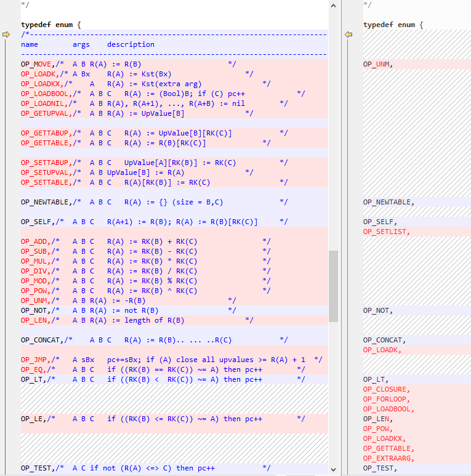The height and width of the screenshot is (476, 471).
Task: Click the 'name args description' comment header line
Action: [87, 44]
